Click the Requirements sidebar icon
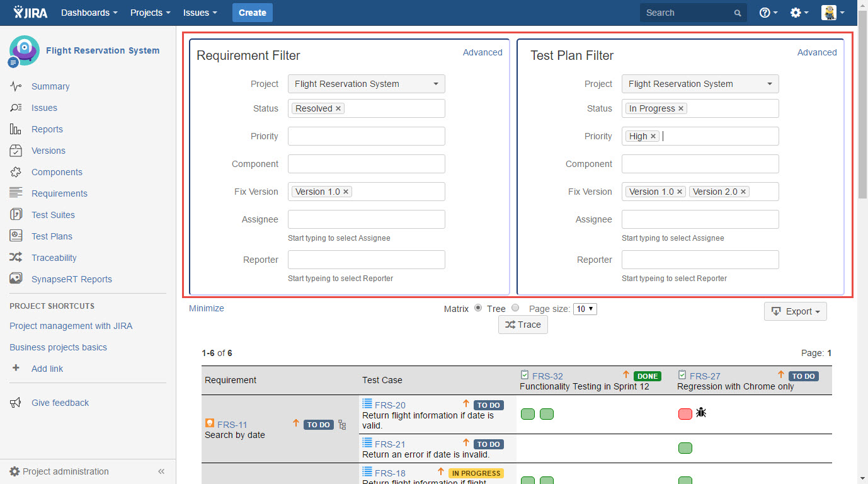 coord(16,193)
